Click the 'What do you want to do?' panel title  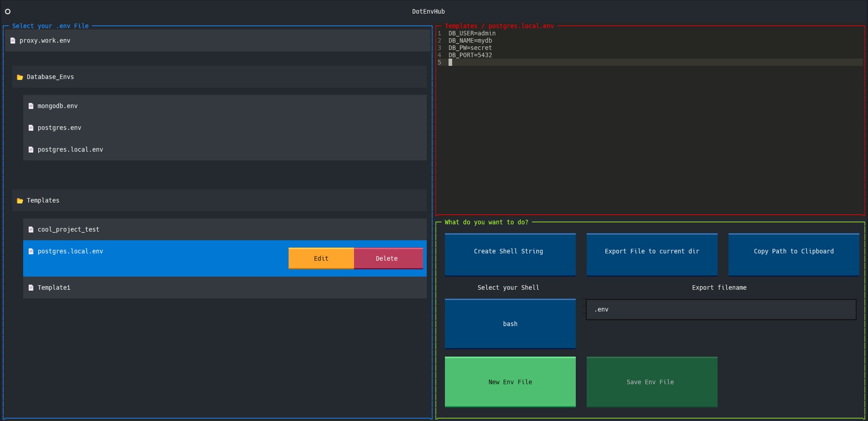[487, 222]
